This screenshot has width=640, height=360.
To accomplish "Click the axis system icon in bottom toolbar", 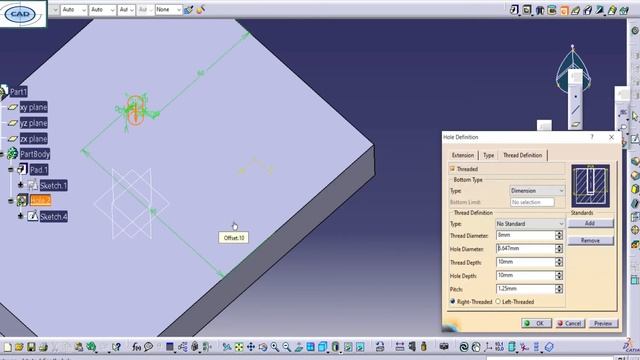I will click(488, 347).
